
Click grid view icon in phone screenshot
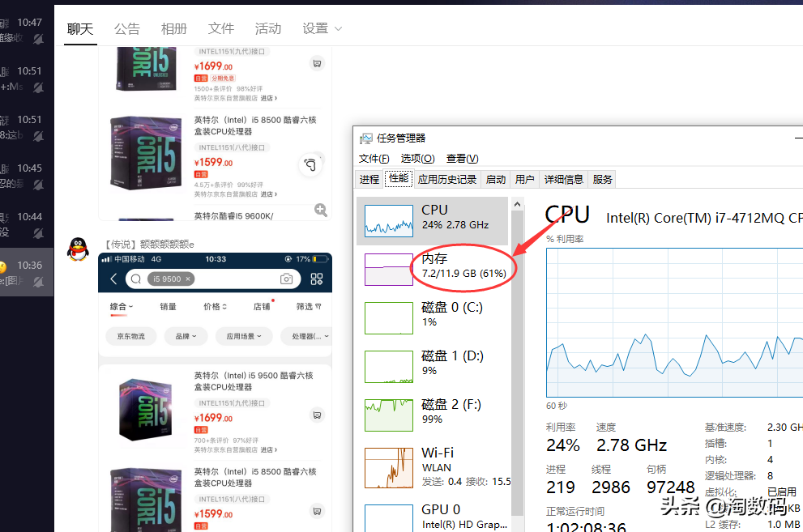click(x=317, y=279)
